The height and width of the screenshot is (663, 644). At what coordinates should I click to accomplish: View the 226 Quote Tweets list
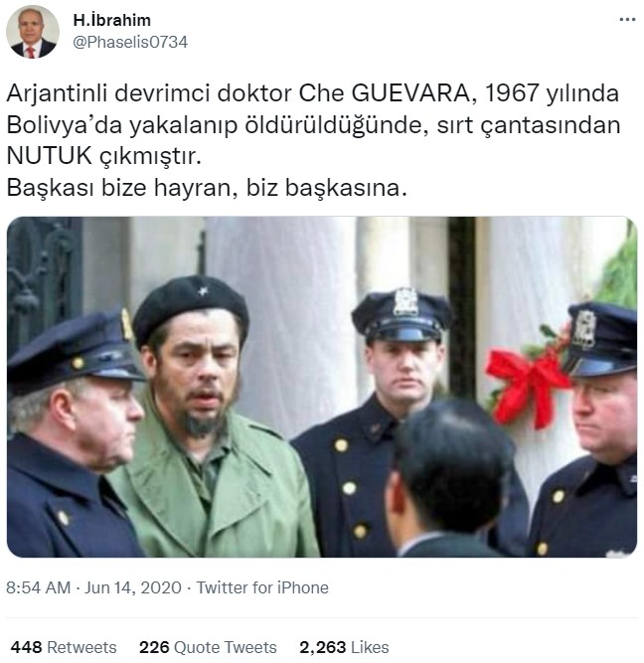coord(208,647)
